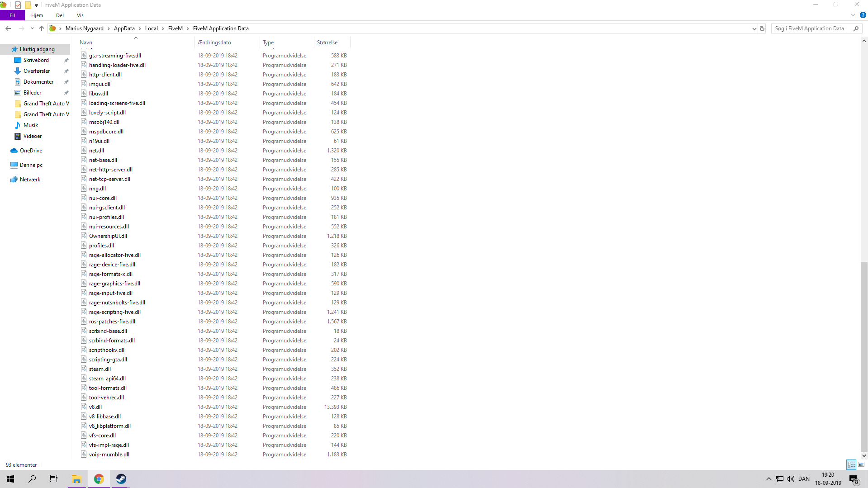Click the scroll down arrow button
This screenshot has width=868, height=488.
864,456
